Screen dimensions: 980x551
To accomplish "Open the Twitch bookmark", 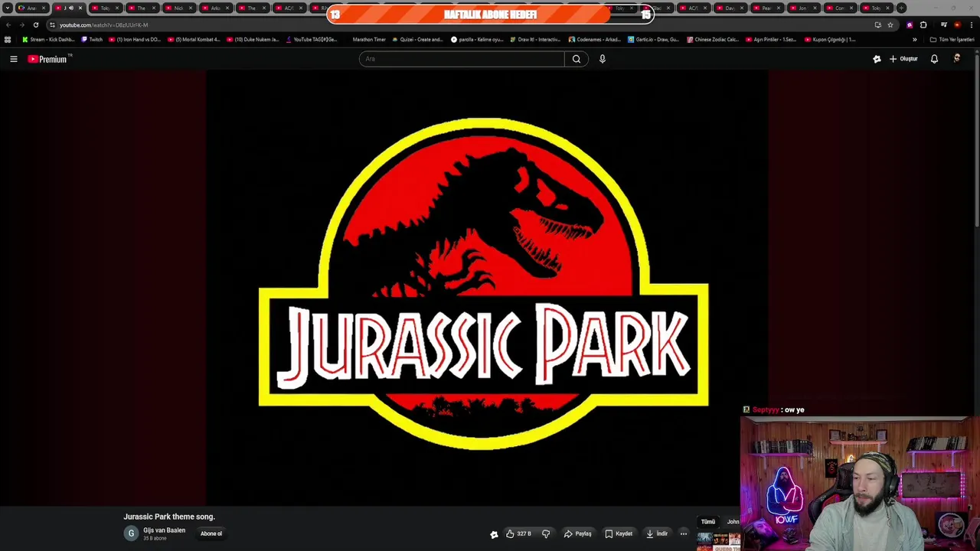I will [x=92, y=39].
